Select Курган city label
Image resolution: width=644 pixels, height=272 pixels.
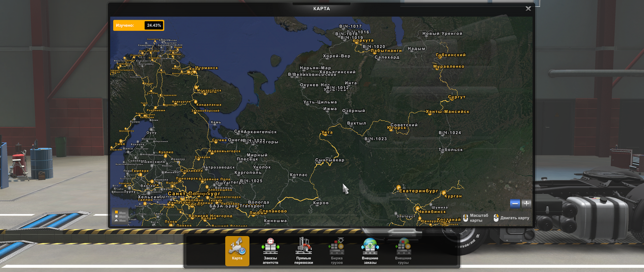453,196
